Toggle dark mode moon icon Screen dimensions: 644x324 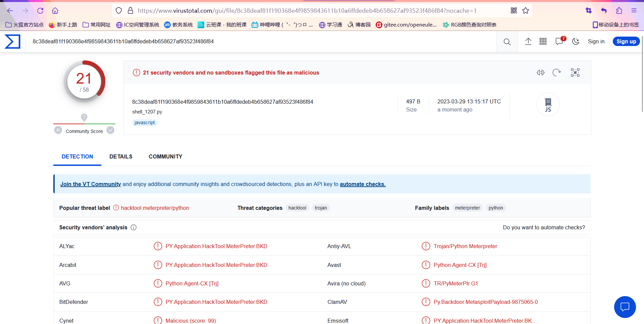tap(576, 41)
